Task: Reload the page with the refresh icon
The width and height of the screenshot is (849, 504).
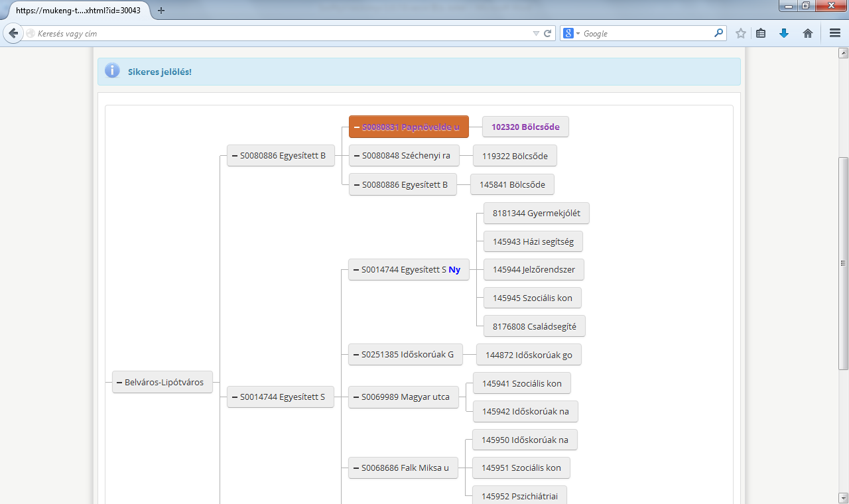Action: [548, 33]
